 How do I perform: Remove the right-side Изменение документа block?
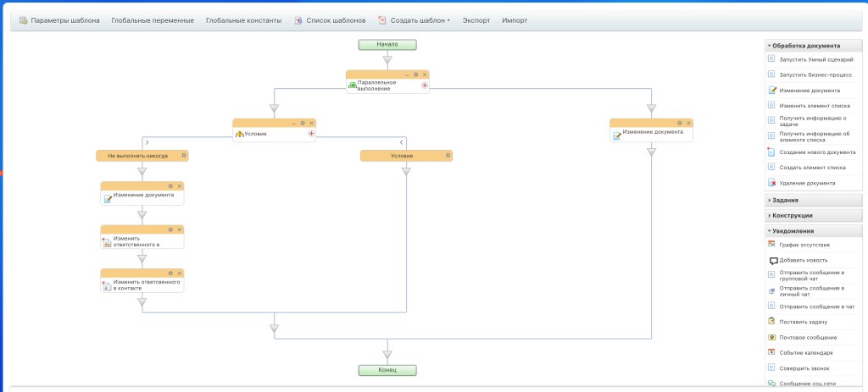point(688,124)
